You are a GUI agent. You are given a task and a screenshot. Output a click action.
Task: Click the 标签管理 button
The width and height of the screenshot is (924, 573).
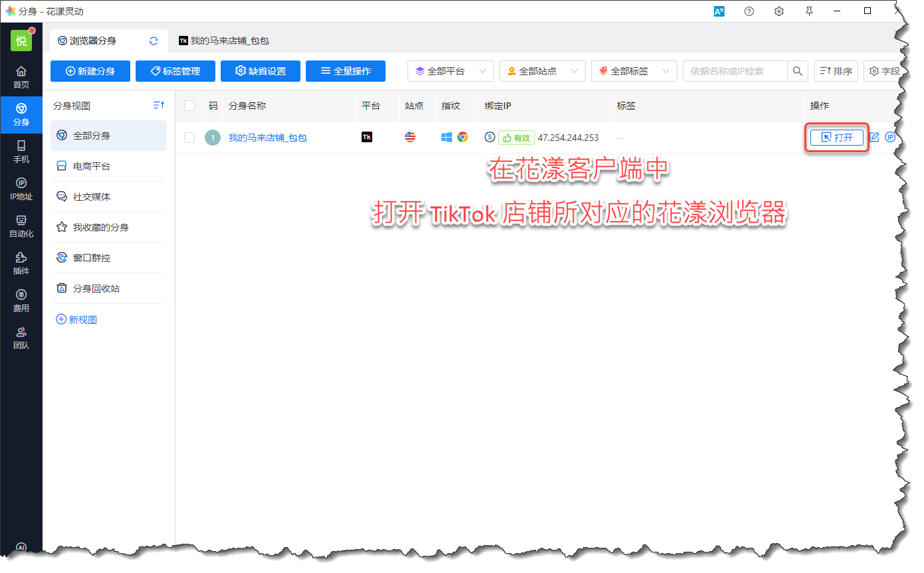pos(175,71)
